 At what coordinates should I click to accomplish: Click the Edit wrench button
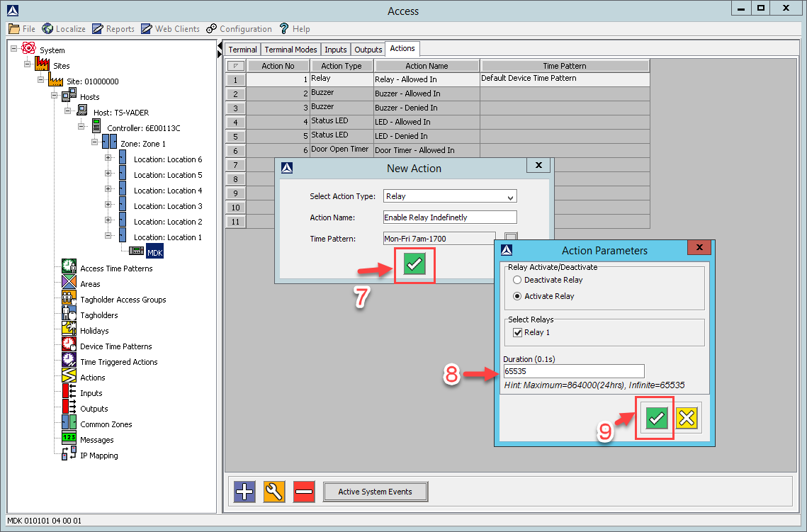(274, 492)
